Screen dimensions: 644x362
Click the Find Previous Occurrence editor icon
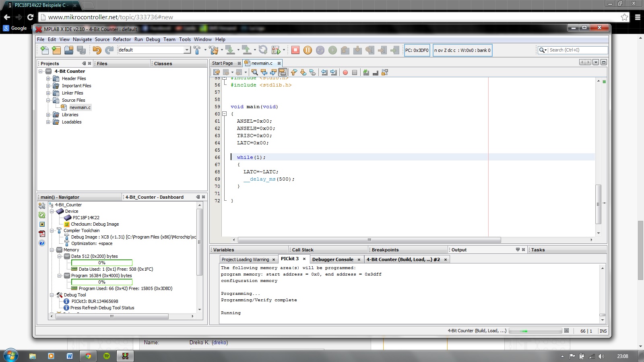pos(264,72)
